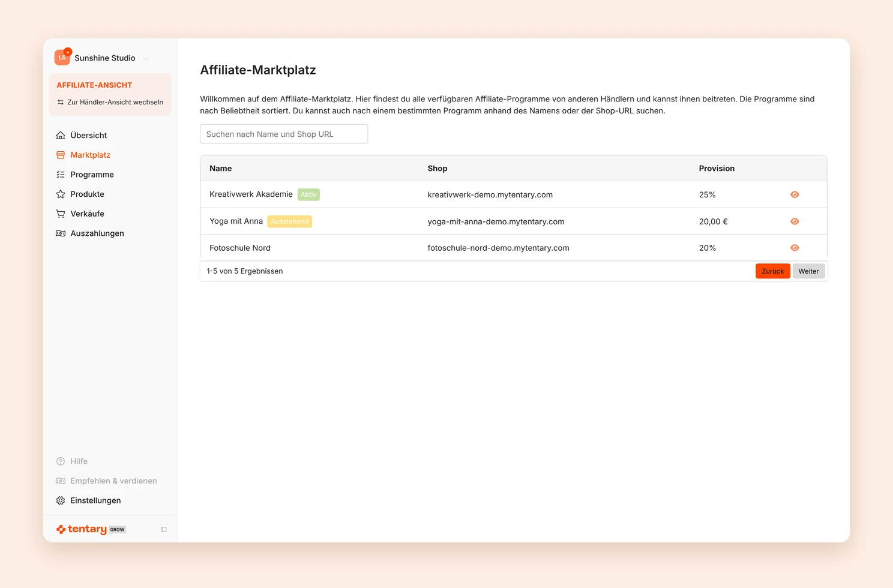Focus the 'Suchen nach Name und Shop URL' field
This screenshot has height=588, width=893.
click(x=284, y=134)
